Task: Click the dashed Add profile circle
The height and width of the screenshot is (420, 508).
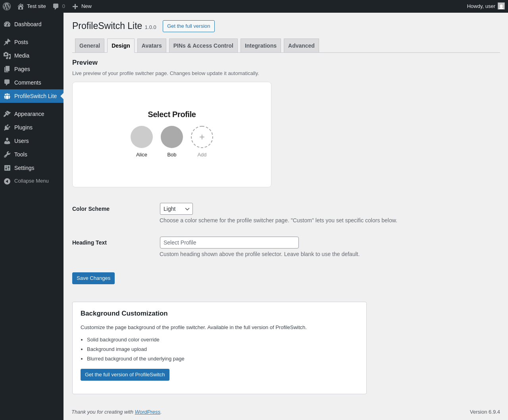Action: click(x=202, y=137)
